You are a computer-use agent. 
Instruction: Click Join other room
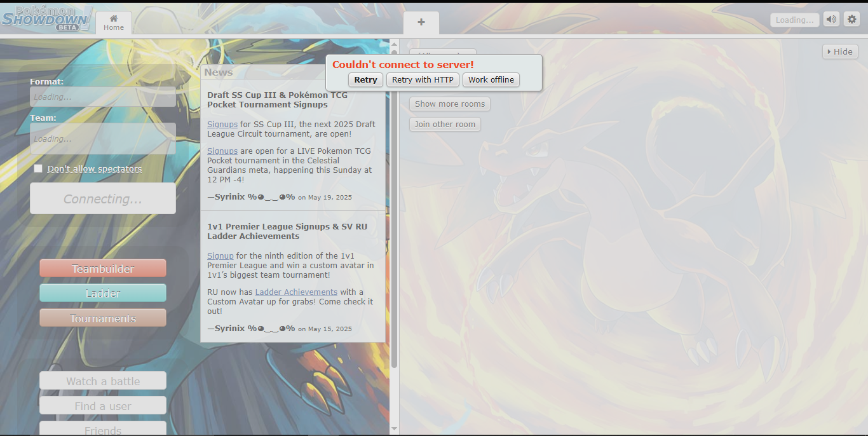[445, 125]
